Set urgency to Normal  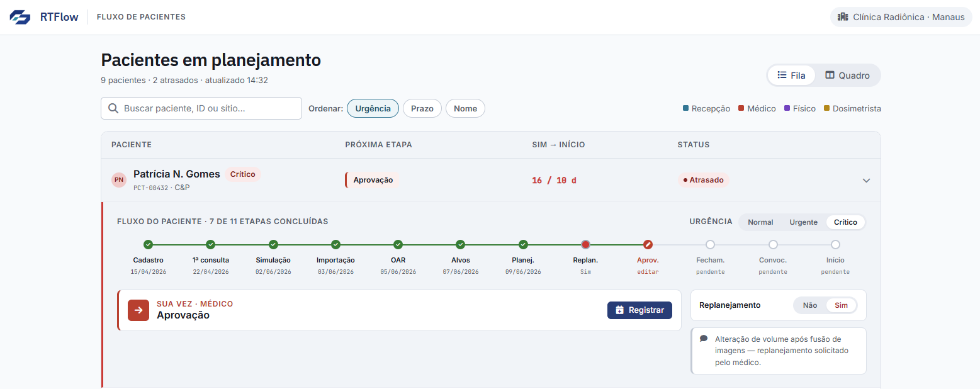[760, 222]
